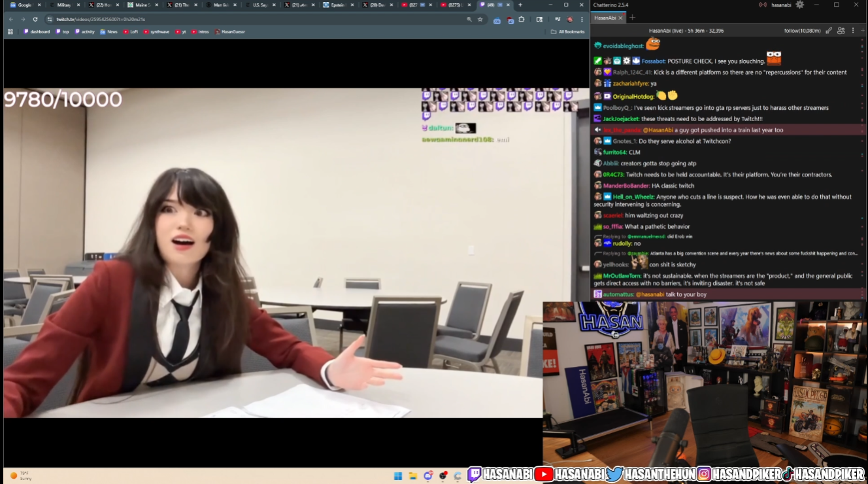Open Windows Start menu
The image size is (868, 484).
point(398,475)
